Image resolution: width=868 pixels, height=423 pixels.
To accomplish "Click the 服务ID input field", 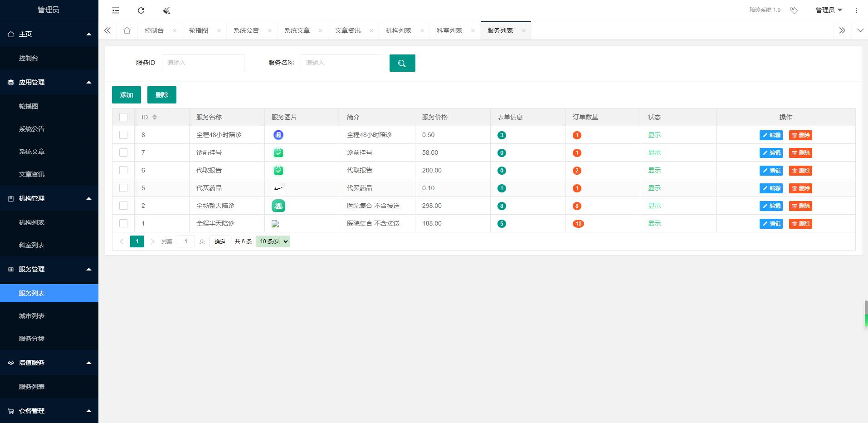I will pos(203,63).
